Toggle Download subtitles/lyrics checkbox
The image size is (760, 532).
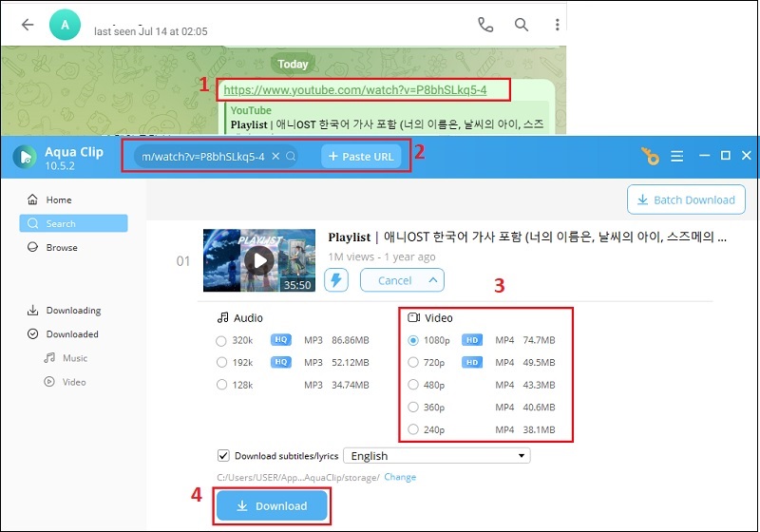coord(223,455)
